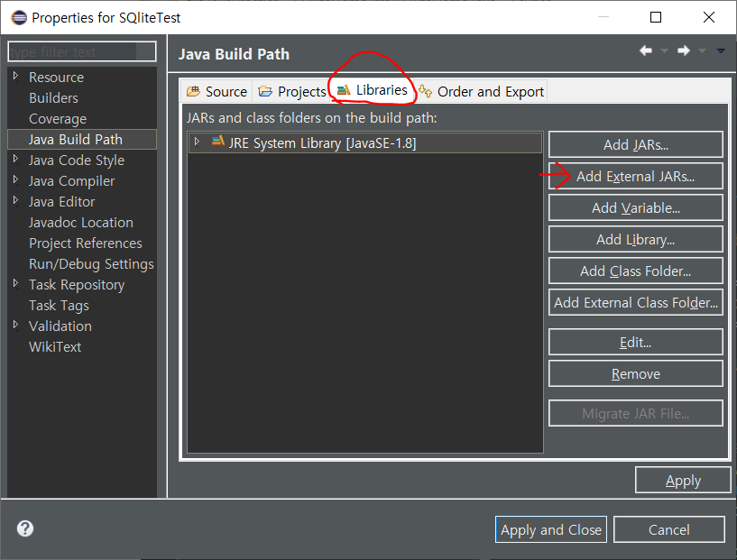Image resolution: width=737 pixels, height=560 pixels.
Task: Select JRE System Library [JavaSE-1.8] row
Action: tap(365, 142)
